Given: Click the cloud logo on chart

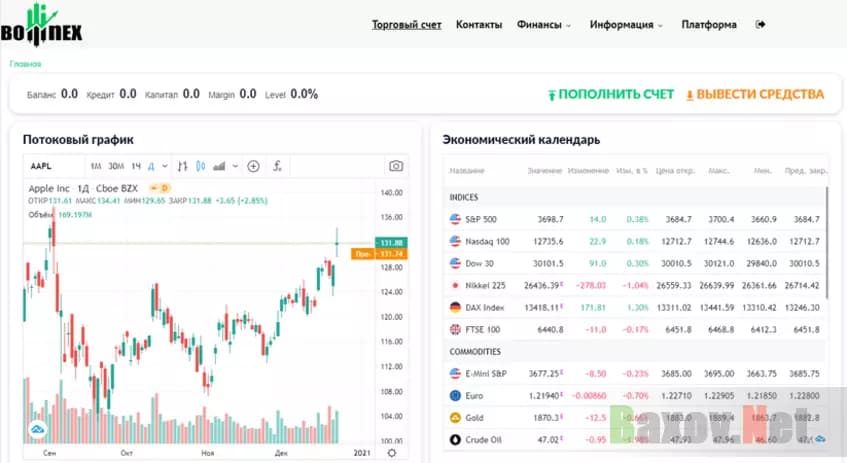Looking at the screenshot, I should (x=36, y=430).
